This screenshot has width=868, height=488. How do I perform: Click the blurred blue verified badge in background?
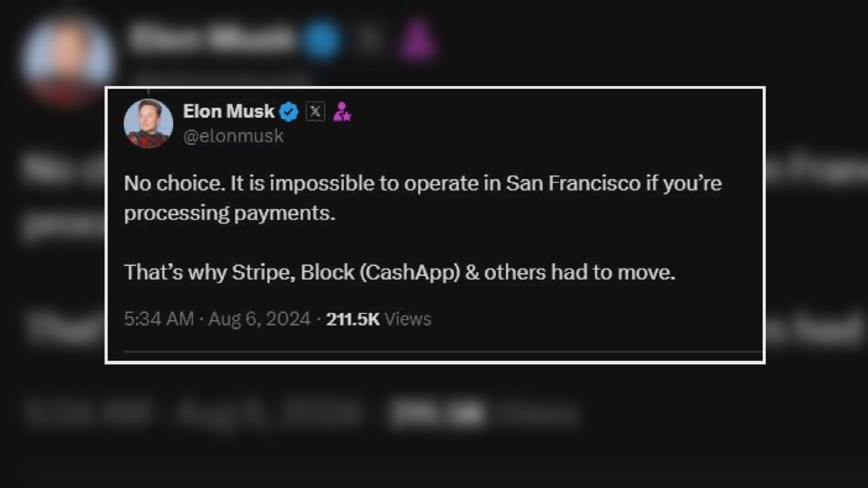click(x=322, y=40)
